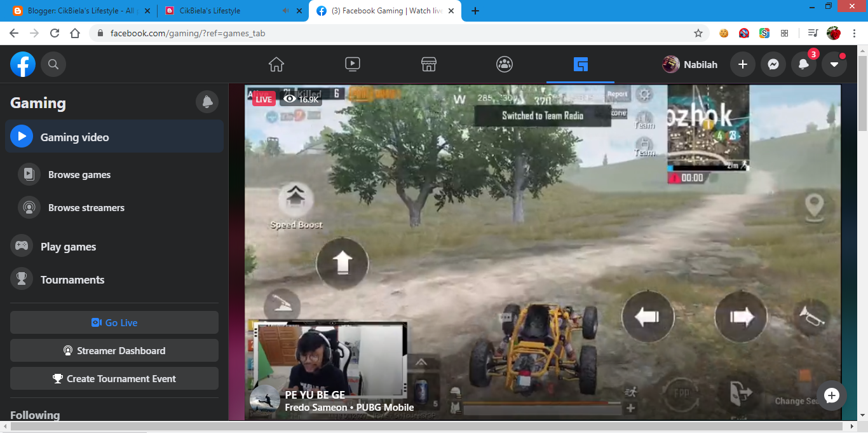868x433 pixels.
Task: Click the Switched to Team Radio message
Action: coord(543,116)
